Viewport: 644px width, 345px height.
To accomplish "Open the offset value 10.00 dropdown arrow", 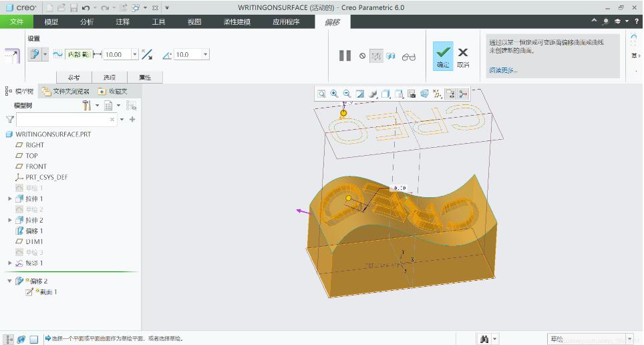I will pos(135,54).
